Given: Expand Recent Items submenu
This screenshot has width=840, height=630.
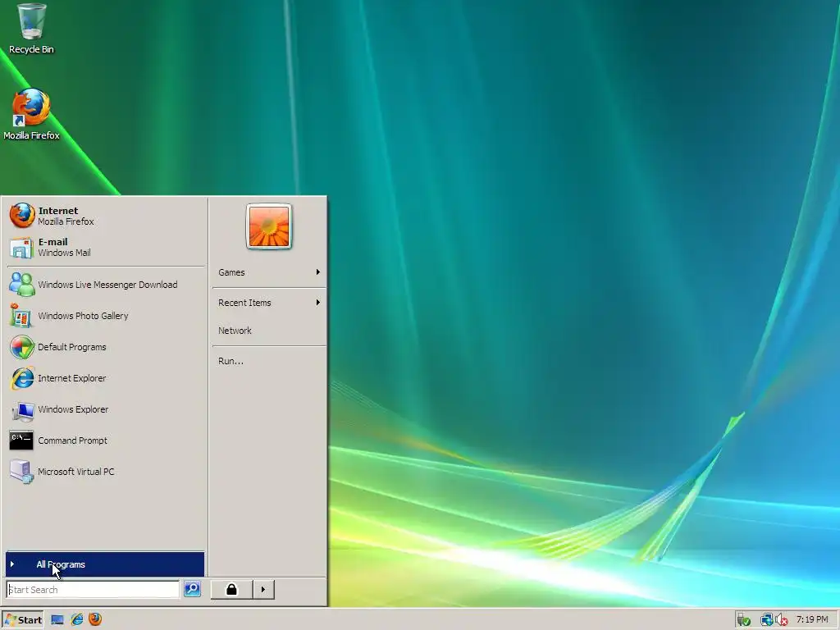Looking at the screenshot, I should (269, 303).
